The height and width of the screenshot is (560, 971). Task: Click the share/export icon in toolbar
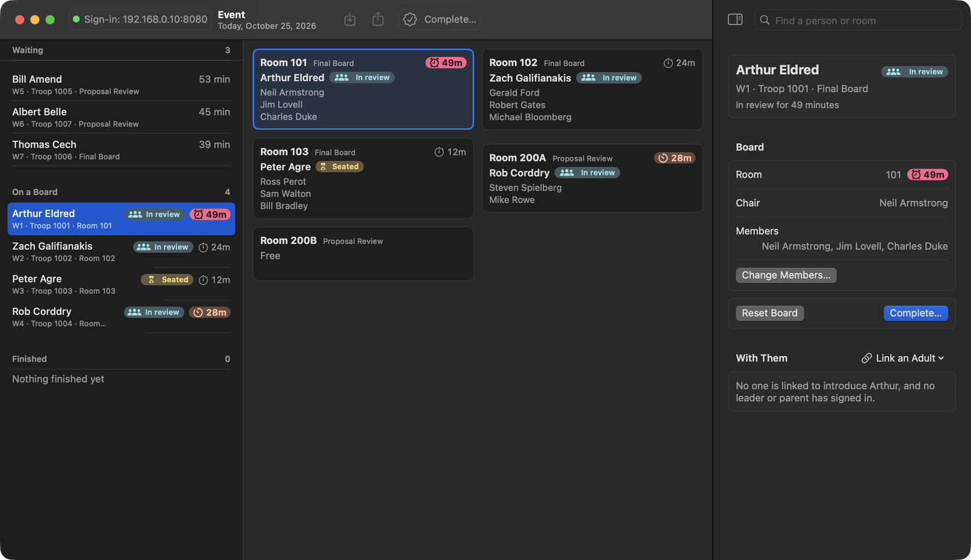point(378,19)
